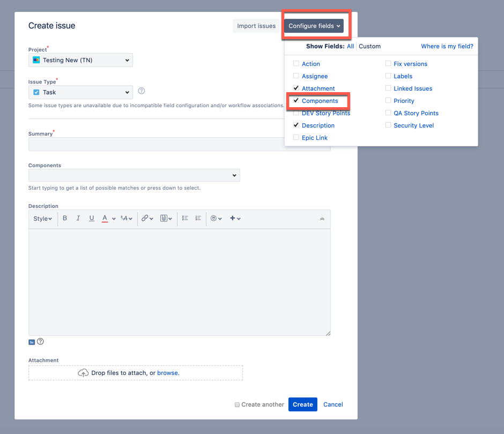Click the Import issues button

256,26
